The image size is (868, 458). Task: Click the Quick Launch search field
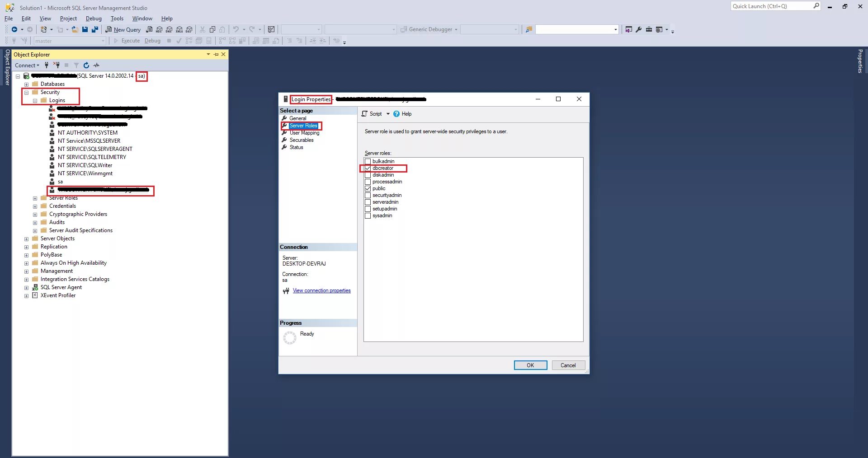tap(772, 6)
